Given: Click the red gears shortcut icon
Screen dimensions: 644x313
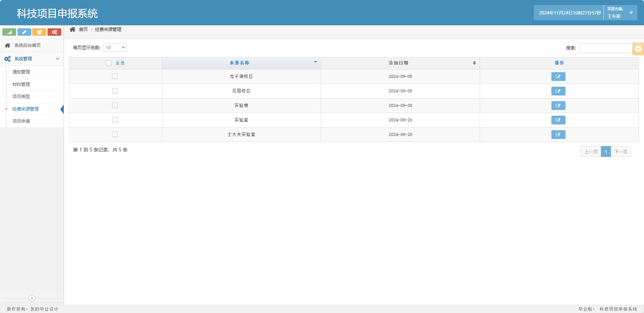Looking at the screenshot, I should pyautogui.click(x=54, y=32).
